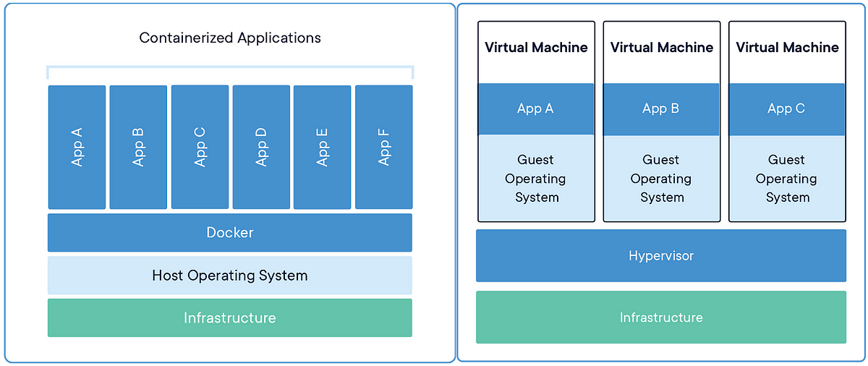
Task: Select App B inside the virtual machine
Action: point(662,108)
